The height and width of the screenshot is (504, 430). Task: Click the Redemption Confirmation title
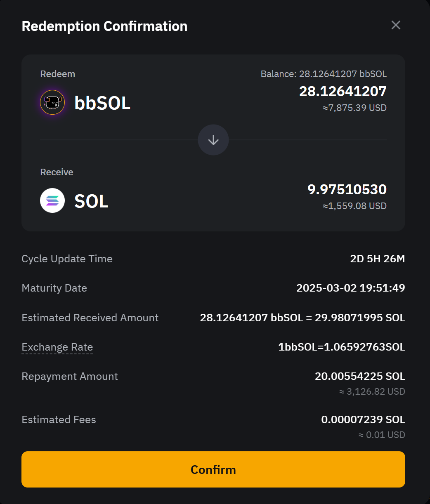pos(104,26)
